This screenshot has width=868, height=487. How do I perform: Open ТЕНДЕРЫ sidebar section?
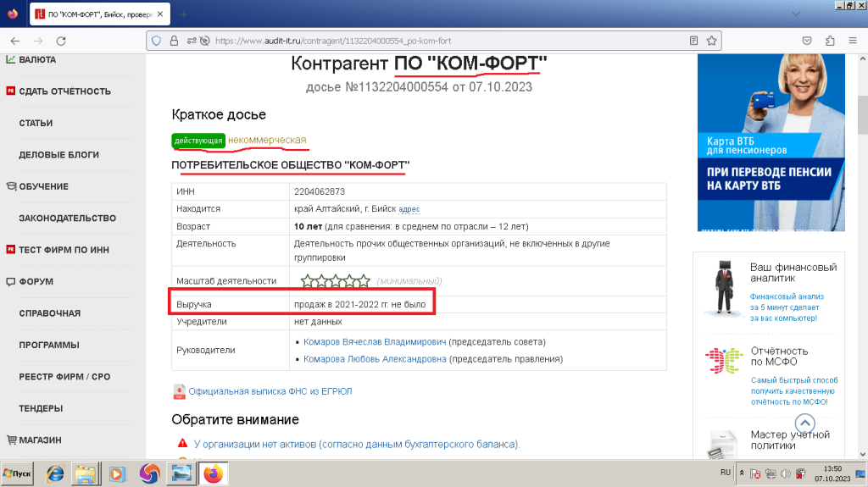[x=41, y=408]
